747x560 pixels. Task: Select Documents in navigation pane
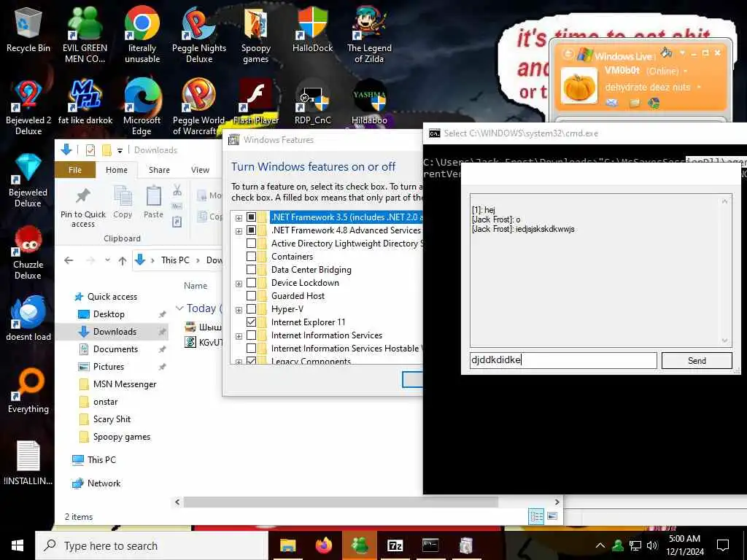coord(115,349)
